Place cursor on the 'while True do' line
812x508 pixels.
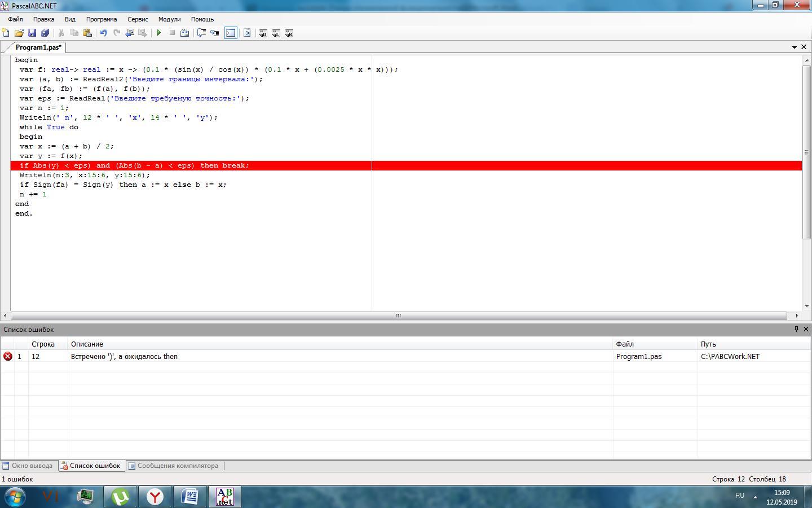[x=49, y=127]
